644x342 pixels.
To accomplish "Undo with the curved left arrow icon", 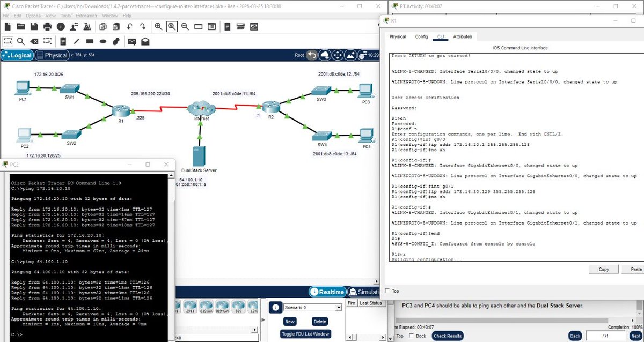I will pyautogui.click(x=129, y=26).
